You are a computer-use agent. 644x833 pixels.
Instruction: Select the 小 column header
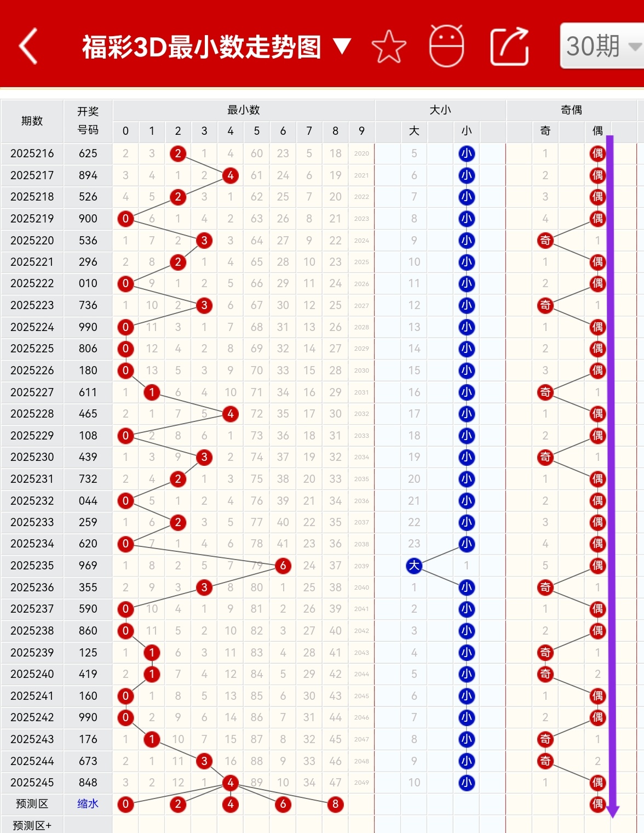[467, 131]
